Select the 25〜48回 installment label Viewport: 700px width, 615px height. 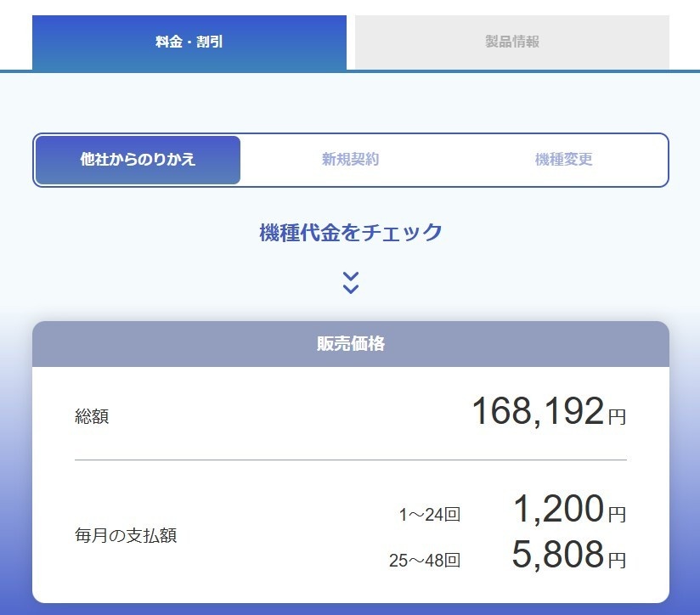424,560
